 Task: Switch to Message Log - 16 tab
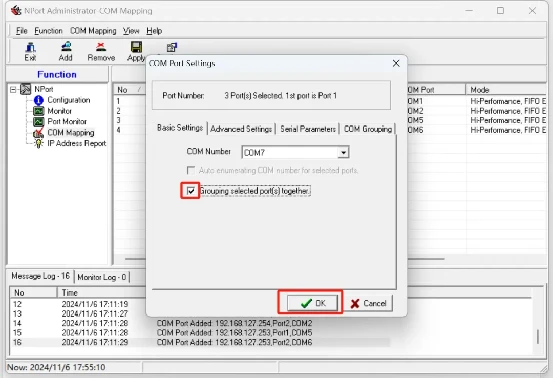[40, 276]
